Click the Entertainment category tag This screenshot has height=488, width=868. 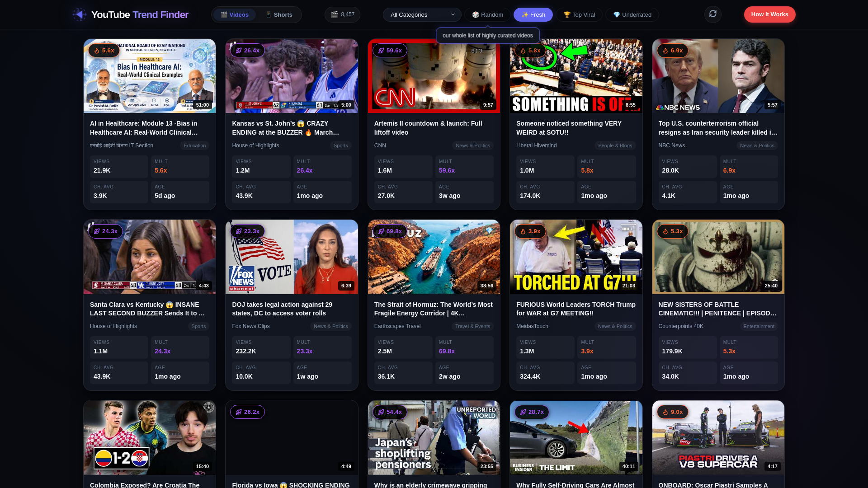coord(759,326)
